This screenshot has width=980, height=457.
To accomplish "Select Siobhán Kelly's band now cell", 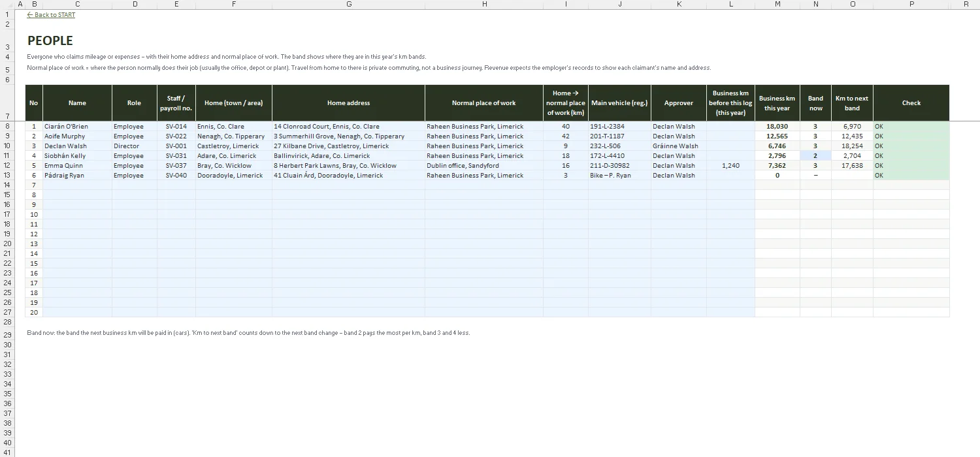I will [815, 155].
